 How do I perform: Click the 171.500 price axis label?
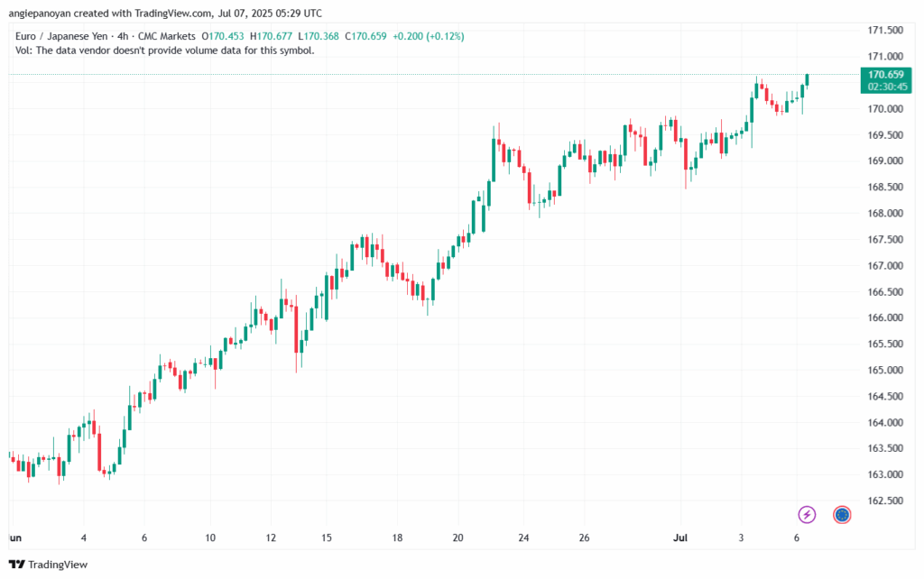885,31
